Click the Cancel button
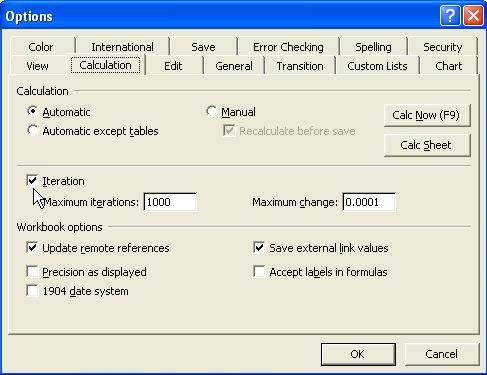The image size is (487, 375). (442, 354)
